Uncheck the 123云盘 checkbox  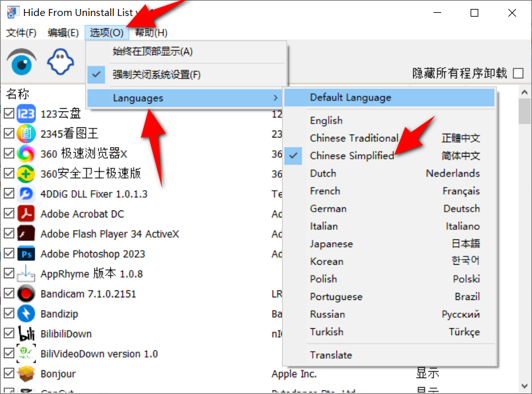[x=9, y=113]
